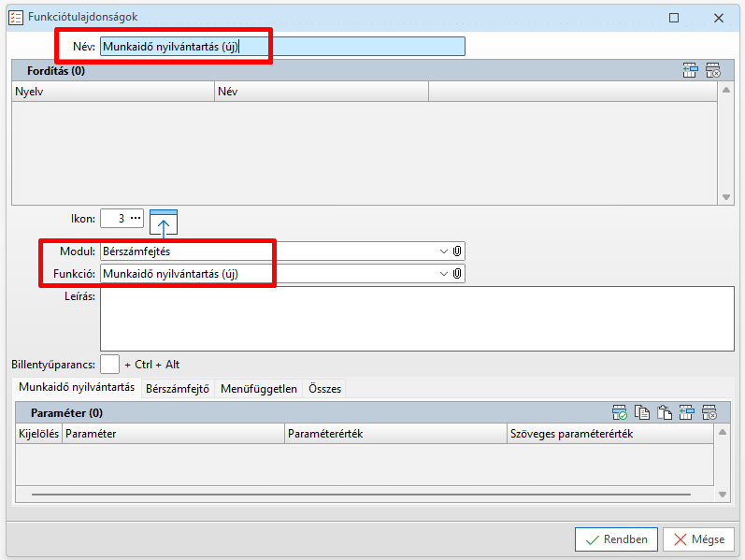Open the Modul dropdown list
Image resolution: width=745 pixels, height=560 pixels.
tap(443, 251)
